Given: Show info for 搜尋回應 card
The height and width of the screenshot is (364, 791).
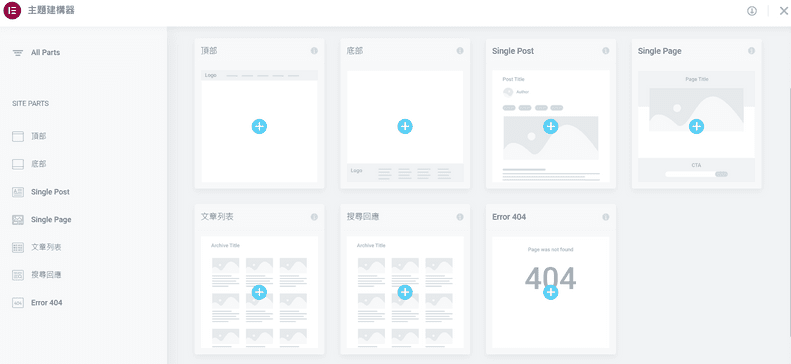Looking at the screenshot, I should point(460,217).
